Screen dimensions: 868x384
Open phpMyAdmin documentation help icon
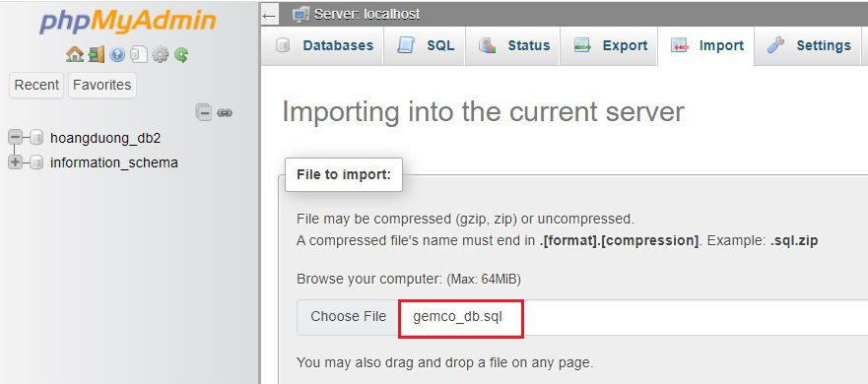point(117,54)
